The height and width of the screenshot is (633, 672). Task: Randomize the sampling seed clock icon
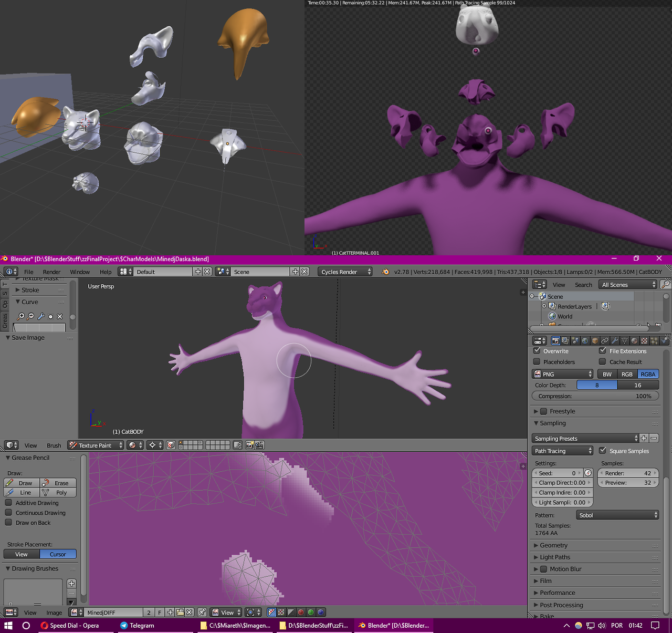pyautogui.click(x=588, y=473)
